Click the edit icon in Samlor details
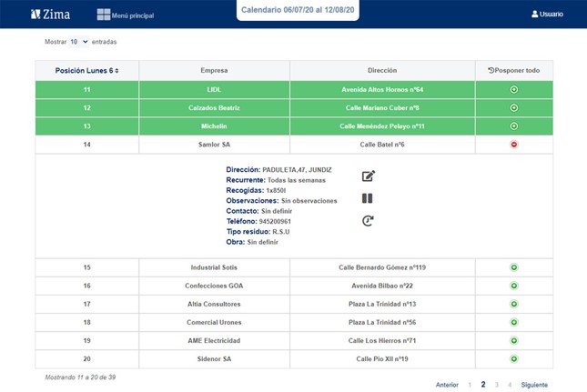 [x=369, y=176]
